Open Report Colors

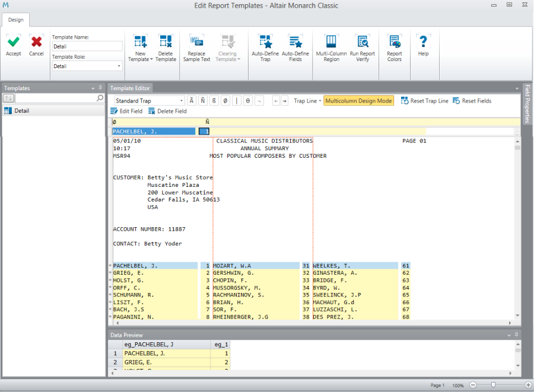tap(395, 42)
